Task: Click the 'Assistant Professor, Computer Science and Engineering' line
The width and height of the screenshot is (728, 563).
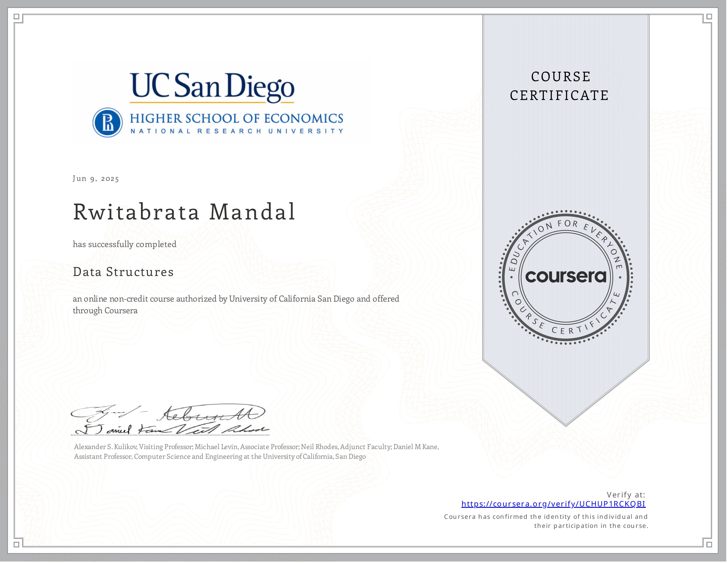Action: tap(220, 456)
